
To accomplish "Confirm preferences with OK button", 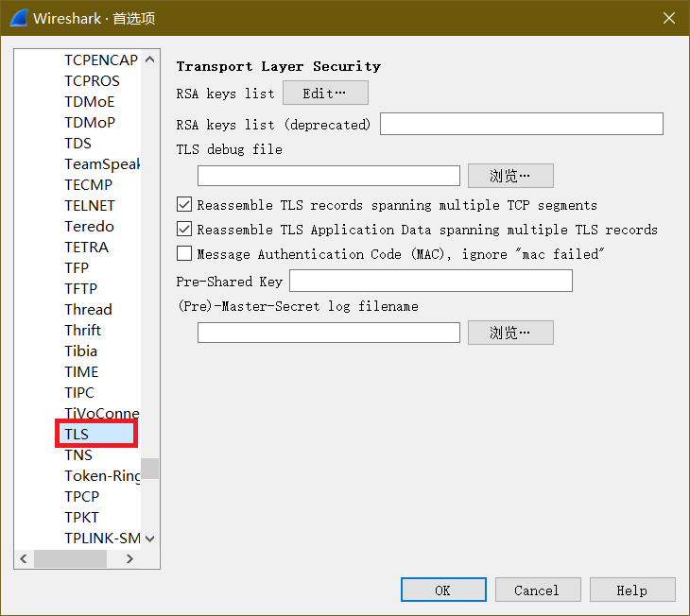I will coord(442,590).
